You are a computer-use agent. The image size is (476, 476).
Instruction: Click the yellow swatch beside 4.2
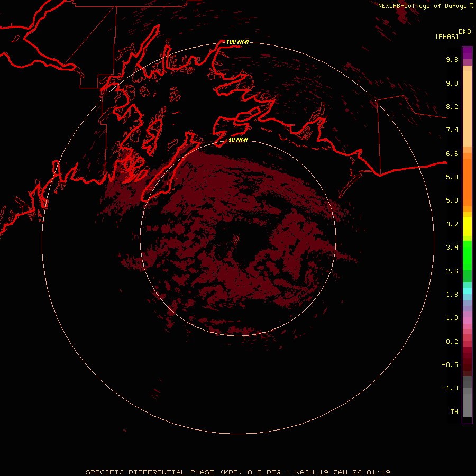click(x=467, y=226)
